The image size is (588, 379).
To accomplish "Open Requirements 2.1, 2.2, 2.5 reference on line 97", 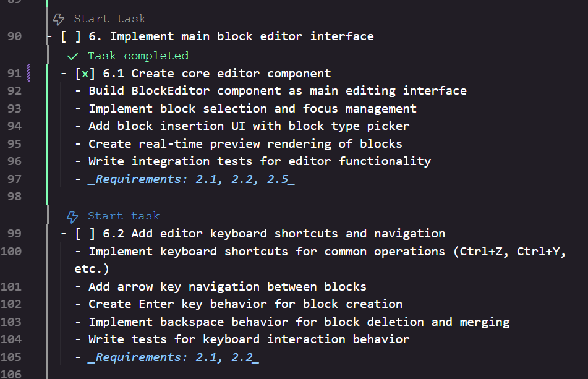I will pos(192,179).
